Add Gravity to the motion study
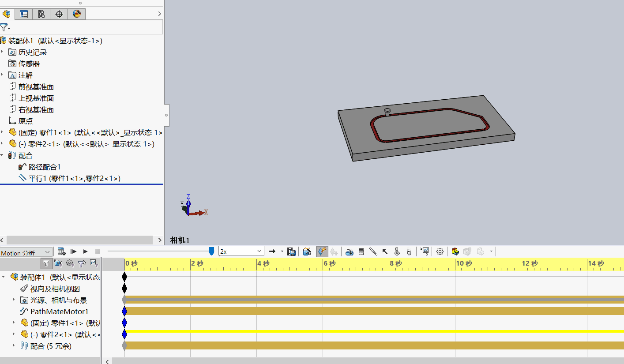The width and height of the screenshot is (624, 364). [x=409, y=251]
